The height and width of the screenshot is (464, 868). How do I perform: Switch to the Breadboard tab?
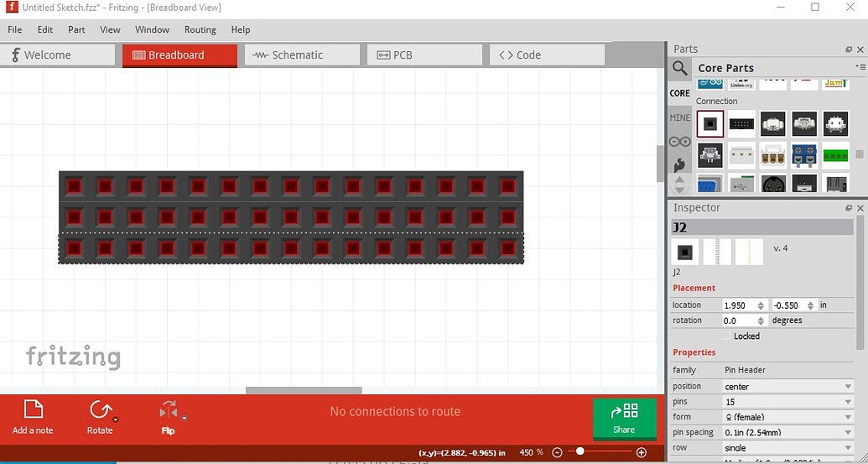(x=180, y=55)
